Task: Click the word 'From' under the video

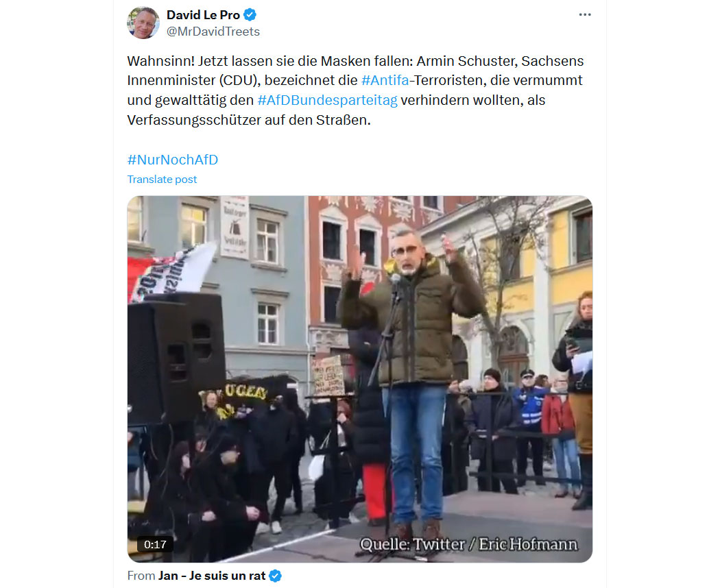Action: tap(141, 576)
